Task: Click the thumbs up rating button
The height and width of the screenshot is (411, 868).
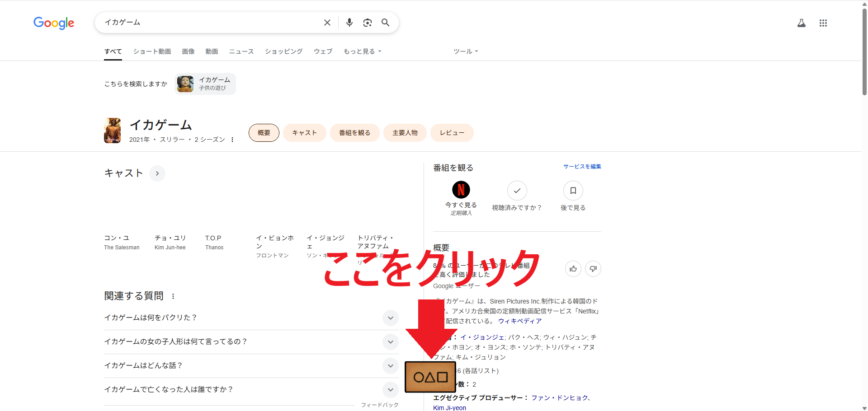Action: (x=573, y=269)
